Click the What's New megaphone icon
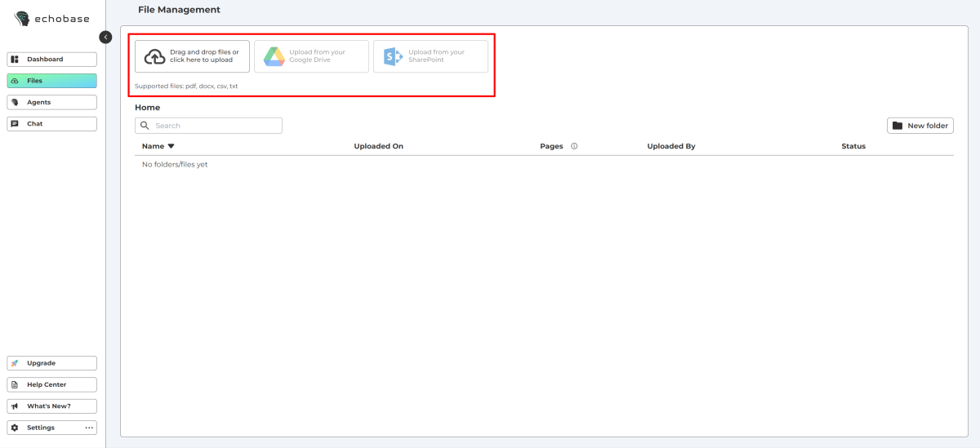The image size is (980, 448). [x=15, y=406]
